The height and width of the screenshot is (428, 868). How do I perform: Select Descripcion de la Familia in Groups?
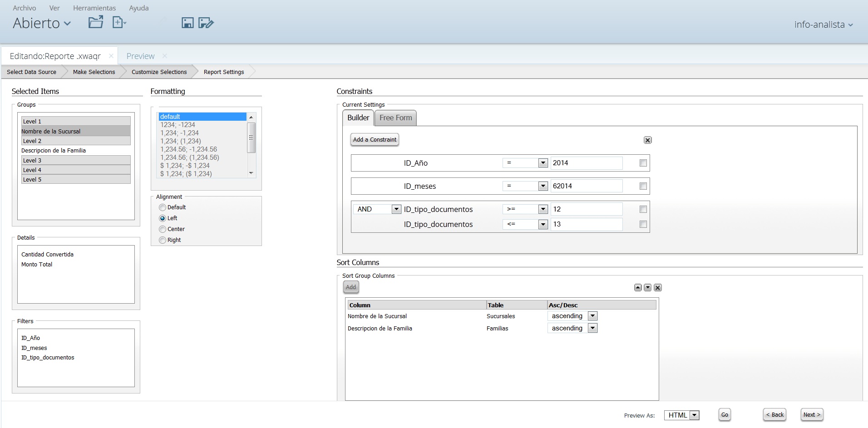coord(54,151)
